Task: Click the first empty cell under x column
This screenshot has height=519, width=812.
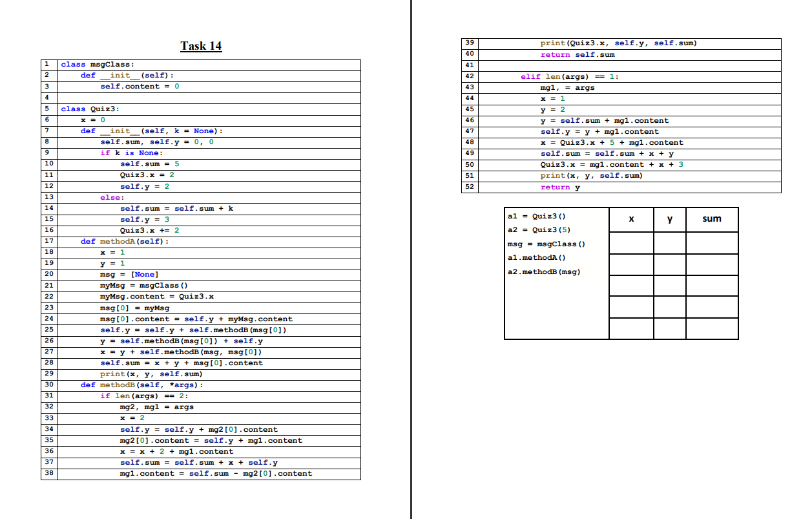Action: (x=630, y=242)
